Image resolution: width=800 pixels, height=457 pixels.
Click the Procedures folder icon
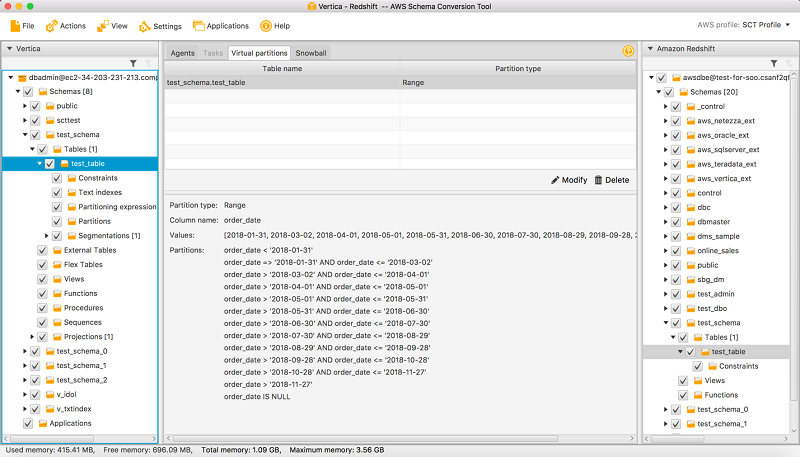58,308
